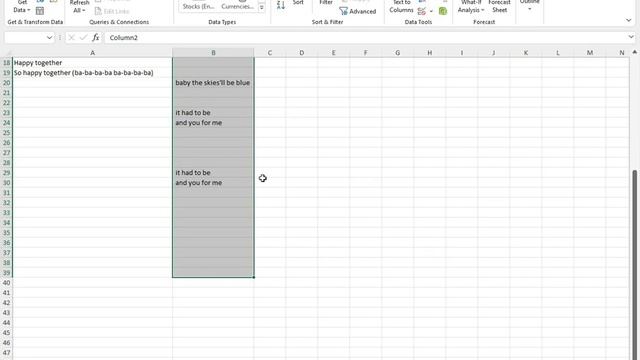Viewport: 640px width, 360px height.
Task: Click the Select All corner triangle
Action: [x=7, y=53]
